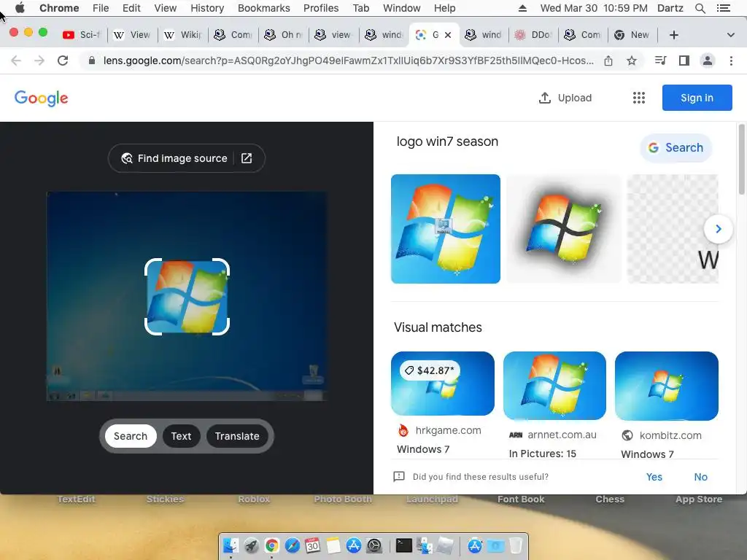
Task: Click the date and time in menu bar
Action: (x=594, y=8)
